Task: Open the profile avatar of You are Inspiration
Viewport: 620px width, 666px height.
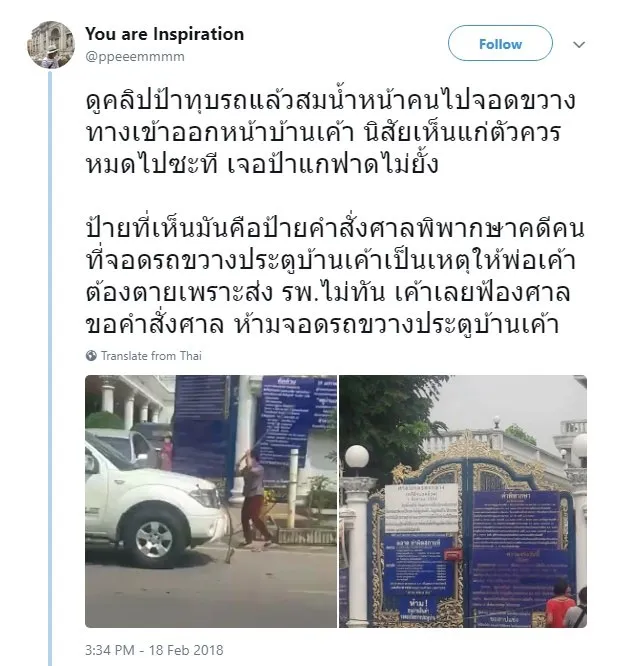Action: click(51, 45)
